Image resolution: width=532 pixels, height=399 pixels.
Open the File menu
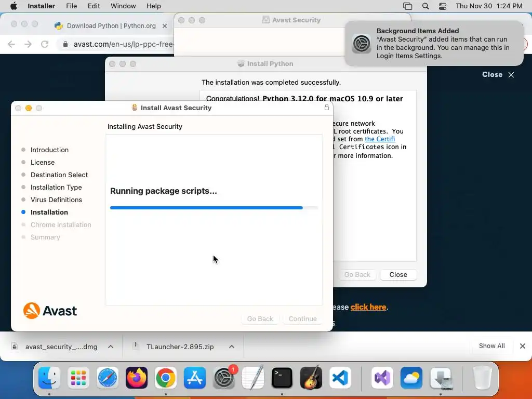(71, 6)
